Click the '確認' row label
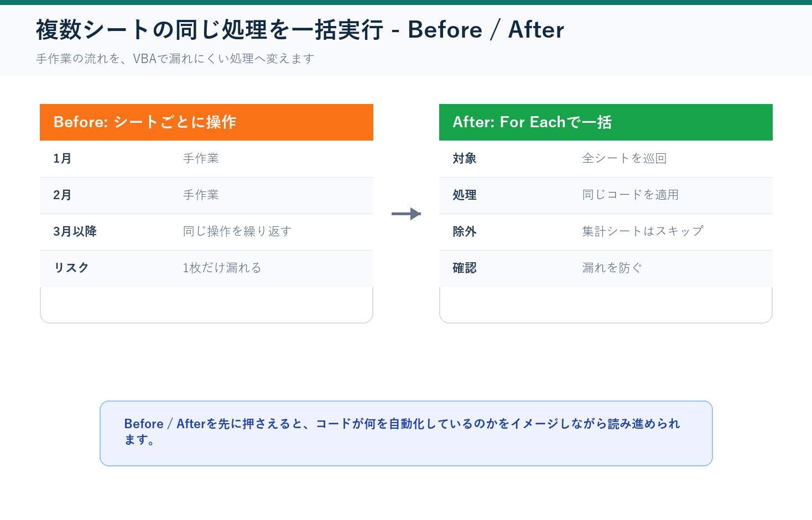This screenshot has width=812, height=520. coord(465,268)
